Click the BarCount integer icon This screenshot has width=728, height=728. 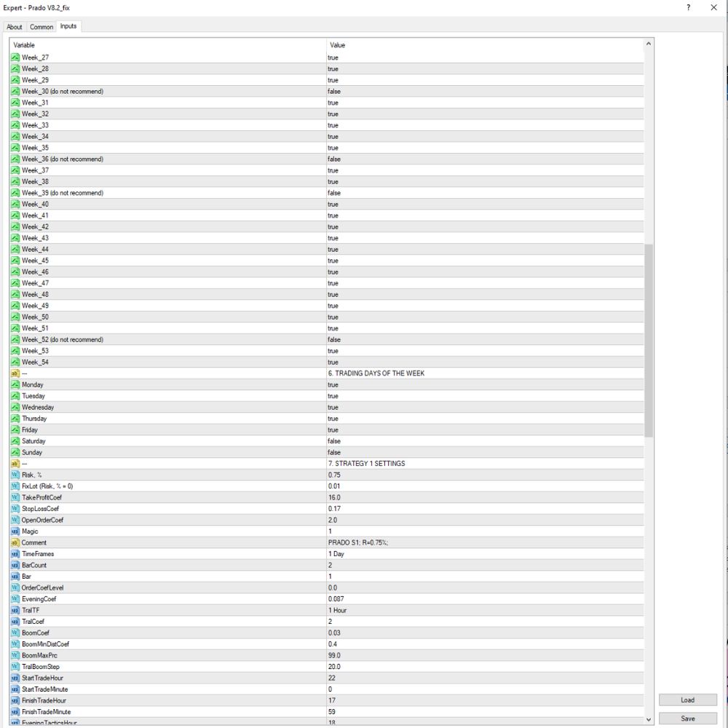(x=15, y=566)
